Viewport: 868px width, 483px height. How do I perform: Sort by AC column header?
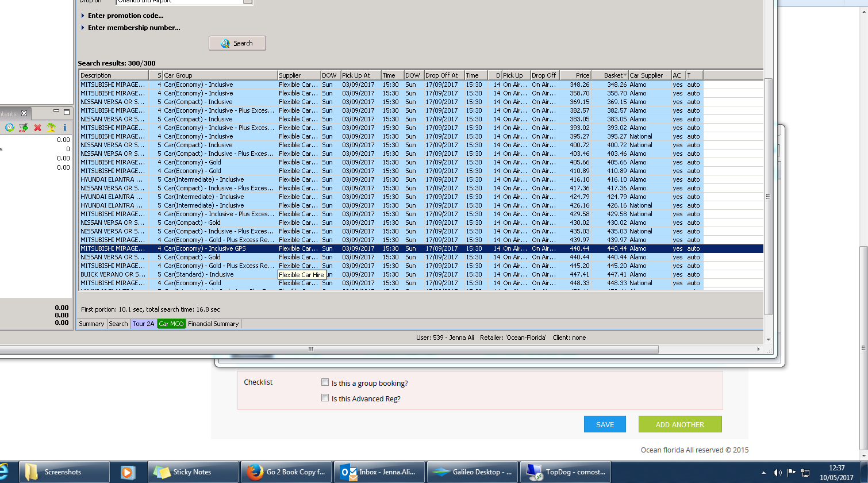pos(678,75)
